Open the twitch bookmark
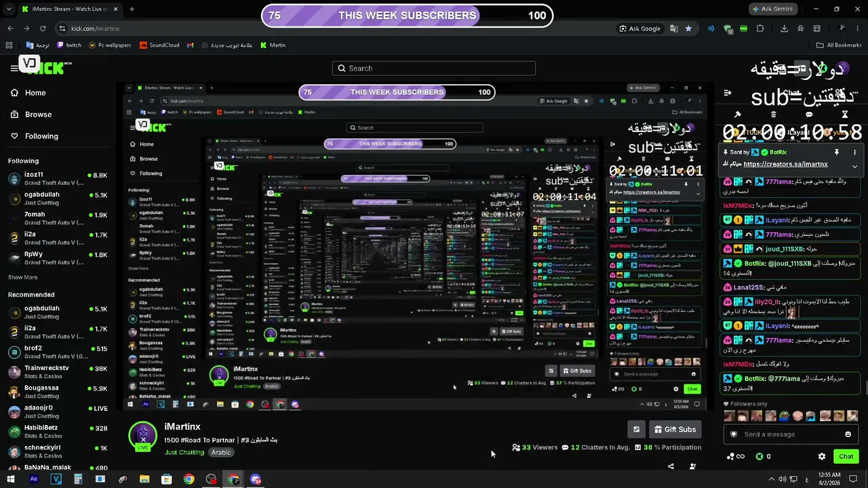The width and height of the screenshot is (868, 488). (x=69, y=45)
